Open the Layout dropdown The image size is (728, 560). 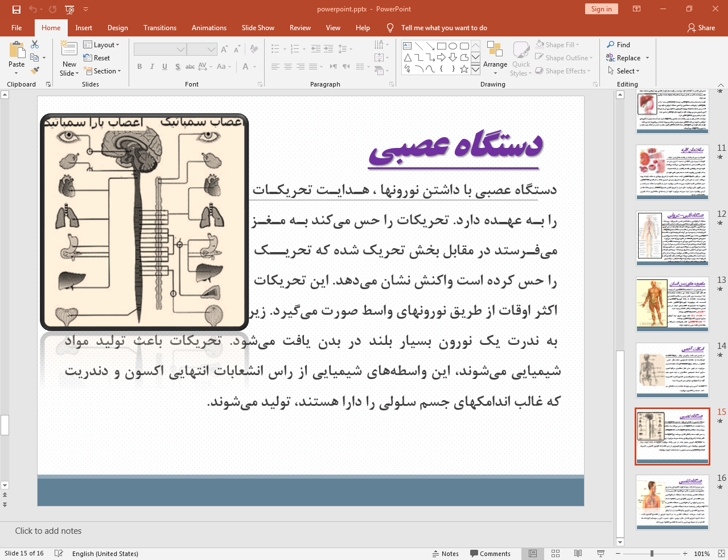(101, 44)
